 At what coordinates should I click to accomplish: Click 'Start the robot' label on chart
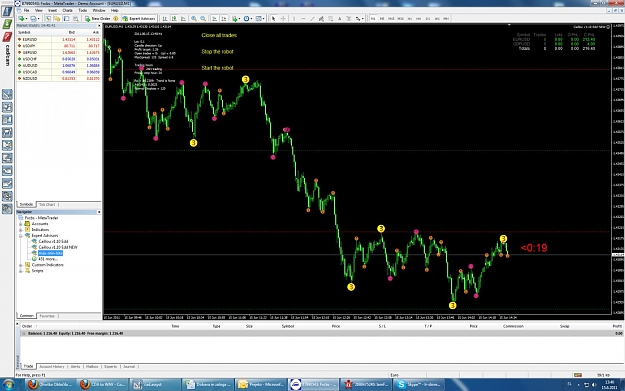pos(217,68)
